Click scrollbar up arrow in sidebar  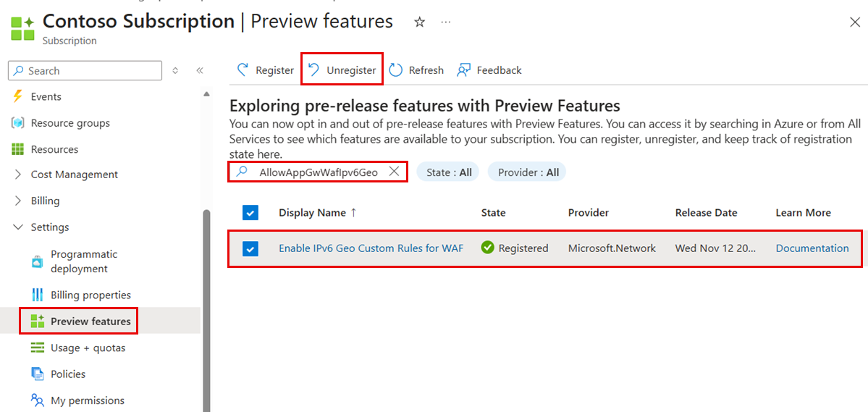(x=206, y=93)
